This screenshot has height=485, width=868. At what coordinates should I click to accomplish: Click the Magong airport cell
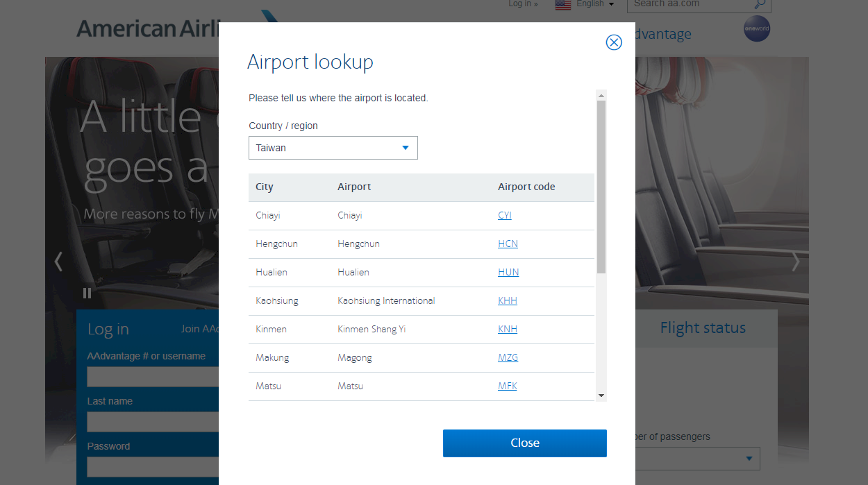point(355,357)
